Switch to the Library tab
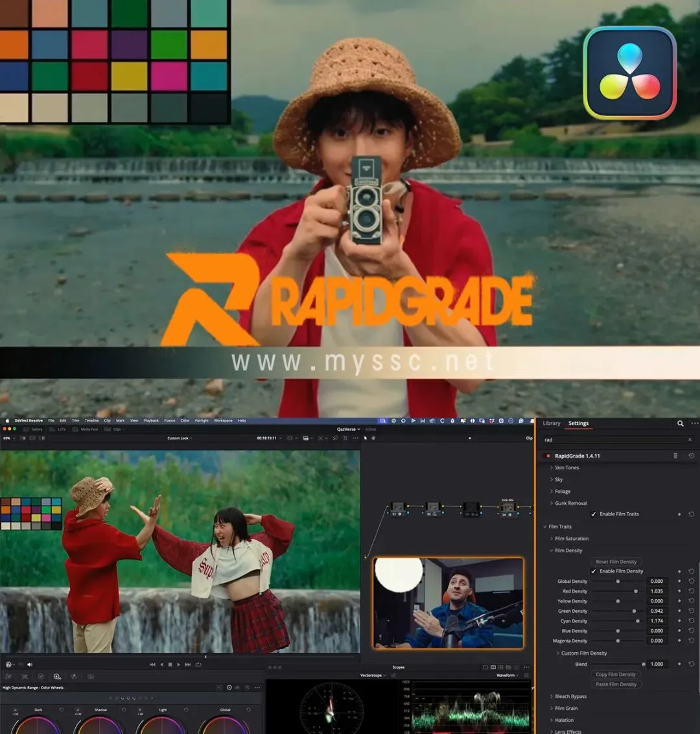 point(551,423)
